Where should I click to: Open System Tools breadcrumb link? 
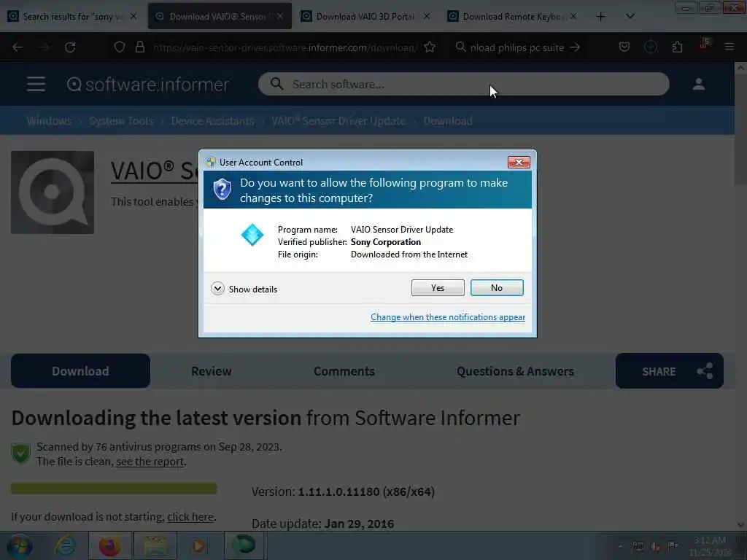point(122,121)
